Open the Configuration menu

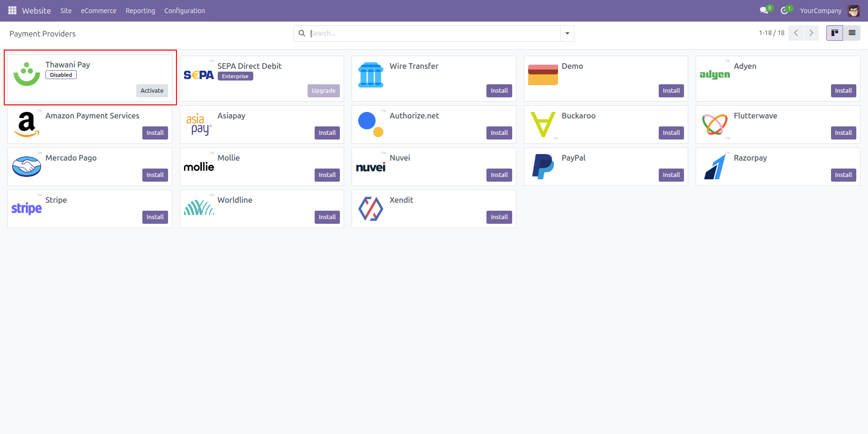pos(184,10)
